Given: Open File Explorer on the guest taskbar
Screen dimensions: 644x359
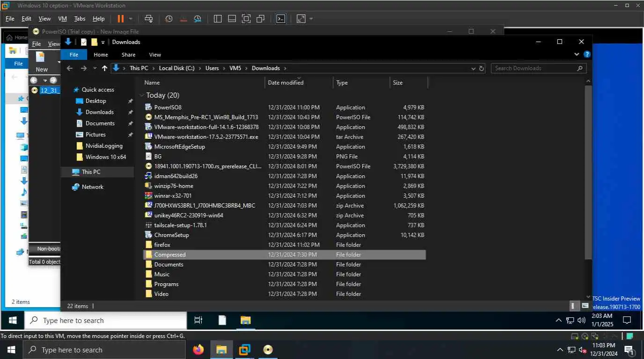Looking at the screenshot, I should click(x=246, y=320).
